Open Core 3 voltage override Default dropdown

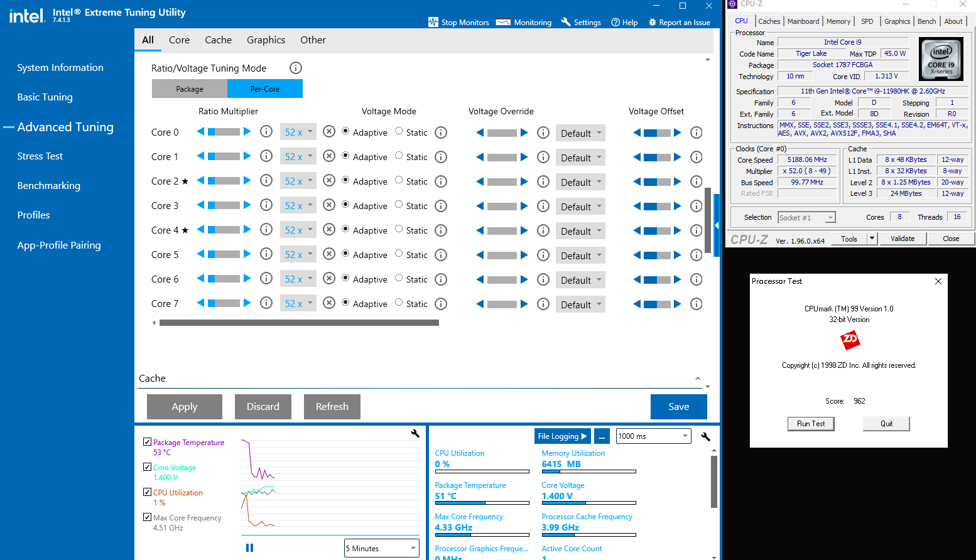(580, 207)
